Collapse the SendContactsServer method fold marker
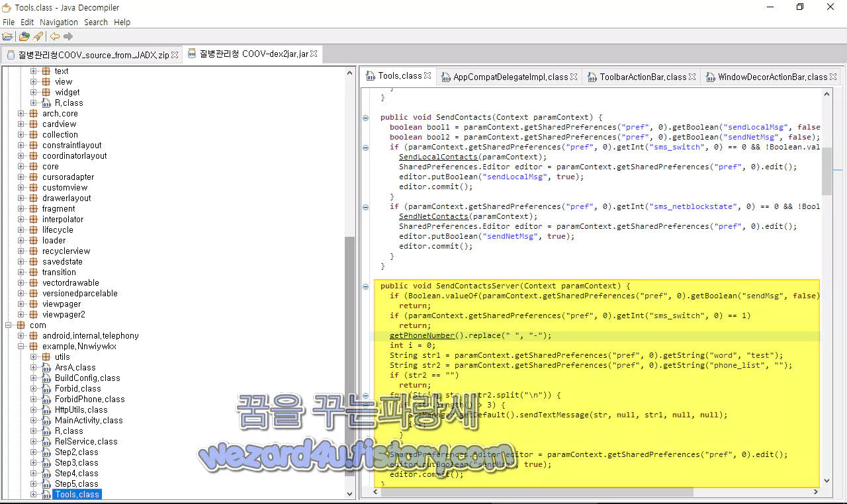847x504 pixels. tap(365, 286)
